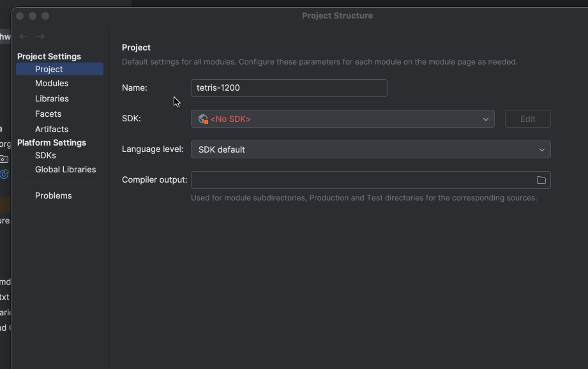This screenshot has width=588, height=369.
Task: Open the Modules settings page
Action: (52, 84)
